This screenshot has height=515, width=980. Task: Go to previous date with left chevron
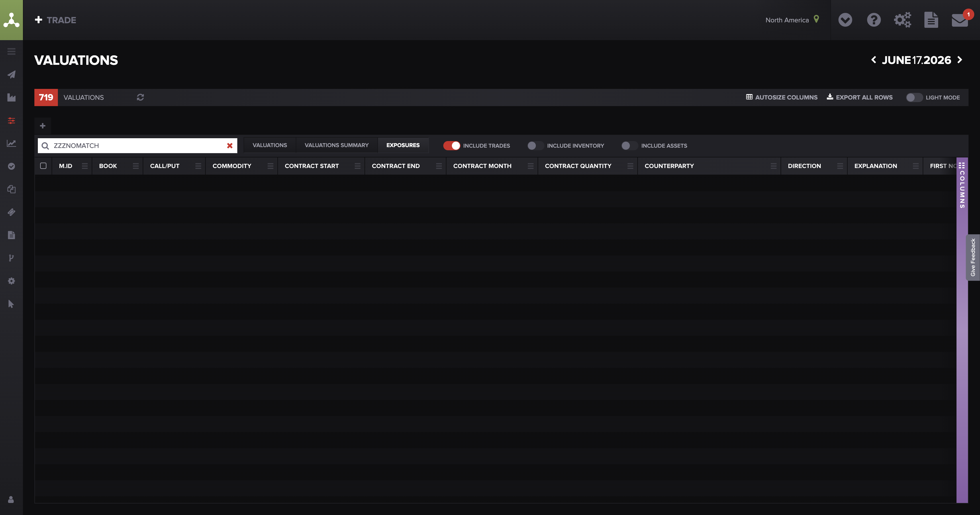[x=874, y=60]
